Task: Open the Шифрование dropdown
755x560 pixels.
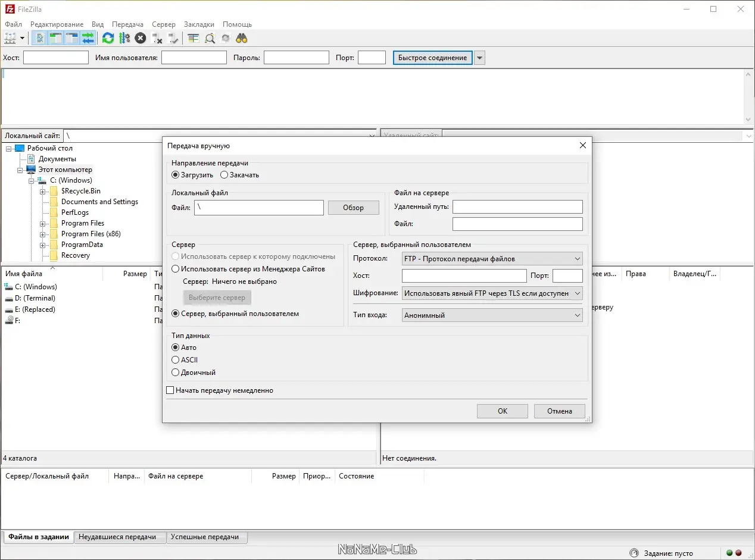Action: pyautogui.click(x=492, y=293)
